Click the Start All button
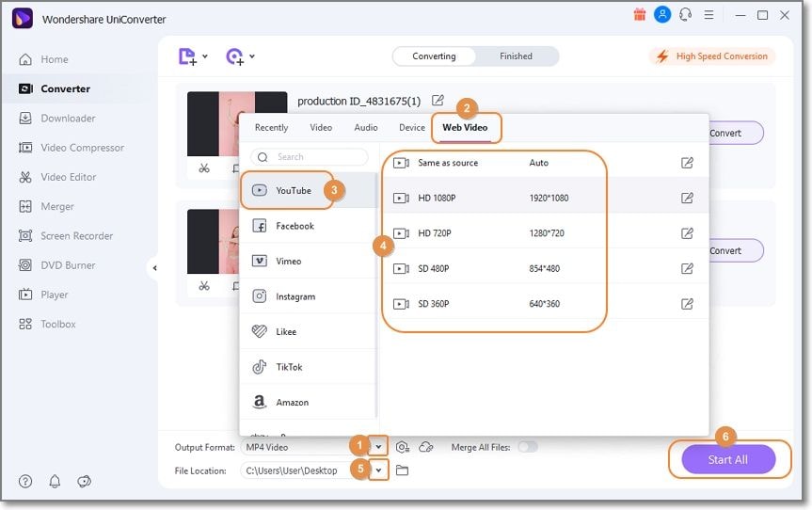Image resolution: width=812 pixels, height=510 pixels. click(728, 460)
